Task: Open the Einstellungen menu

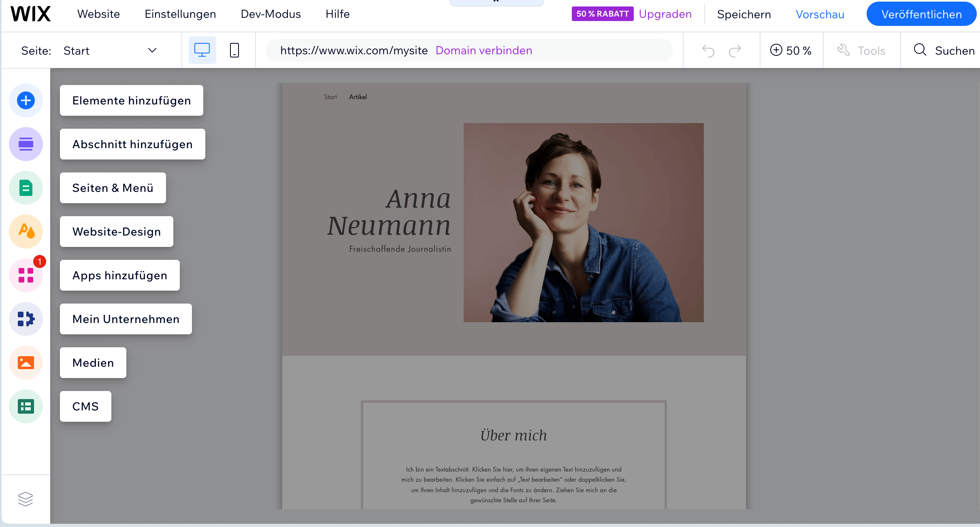Action: click(x=180, y=14)
